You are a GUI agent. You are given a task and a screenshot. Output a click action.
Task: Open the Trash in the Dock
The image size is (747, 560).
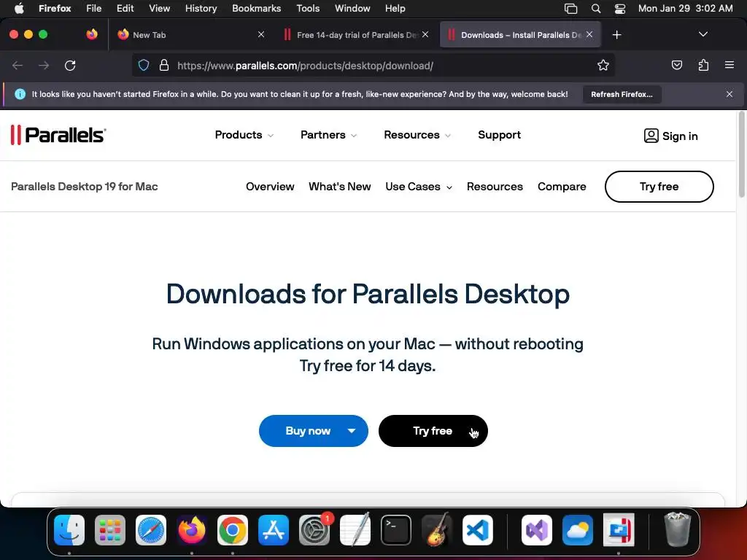click(677, 529)
